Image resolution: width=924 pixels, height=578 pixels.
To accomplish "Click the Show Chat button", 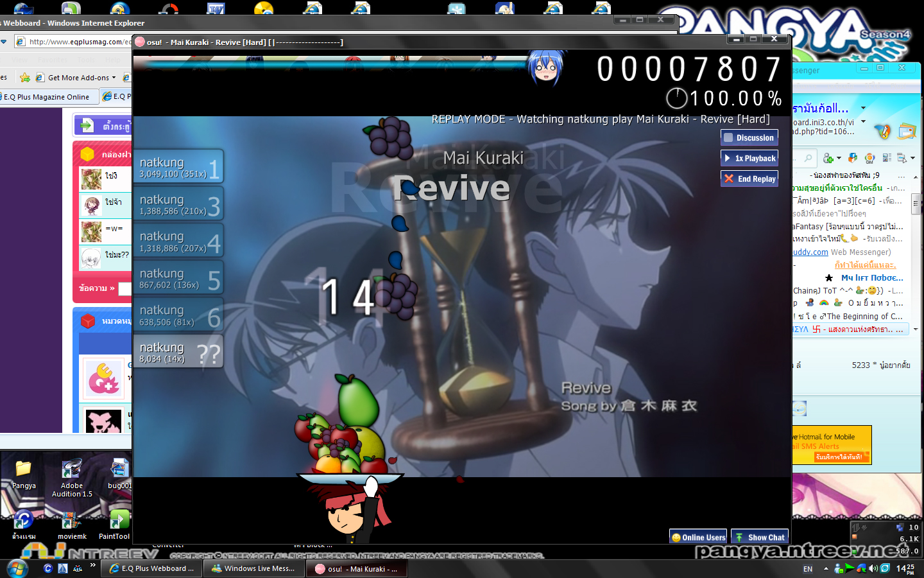I will point(760,537).
